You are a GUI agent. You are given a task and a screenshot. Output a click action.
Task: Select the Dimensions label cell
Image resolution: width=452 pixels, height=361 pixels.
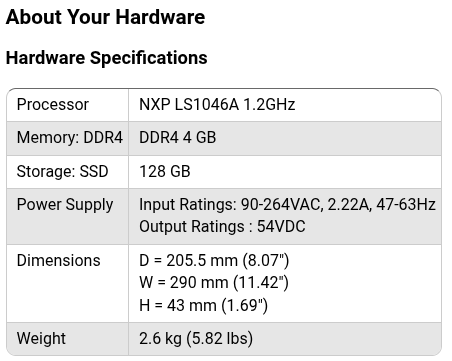coord(67,283)
